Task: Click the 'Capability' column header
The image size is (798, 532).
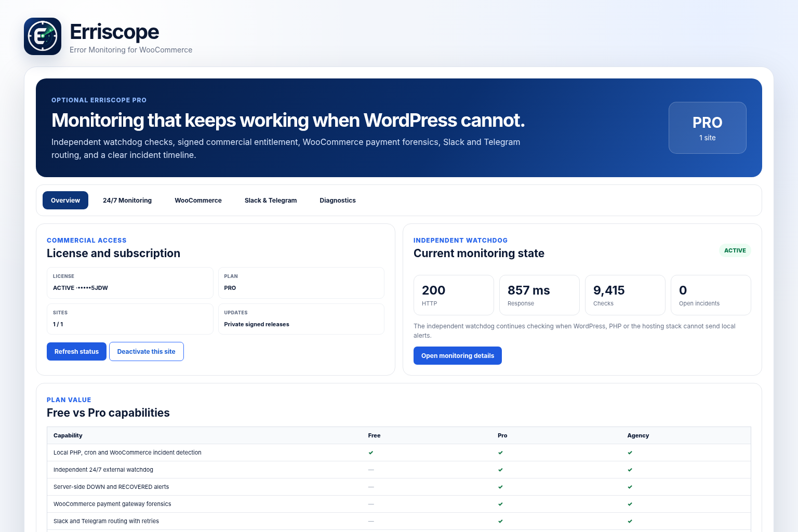Action: point(68,435)
